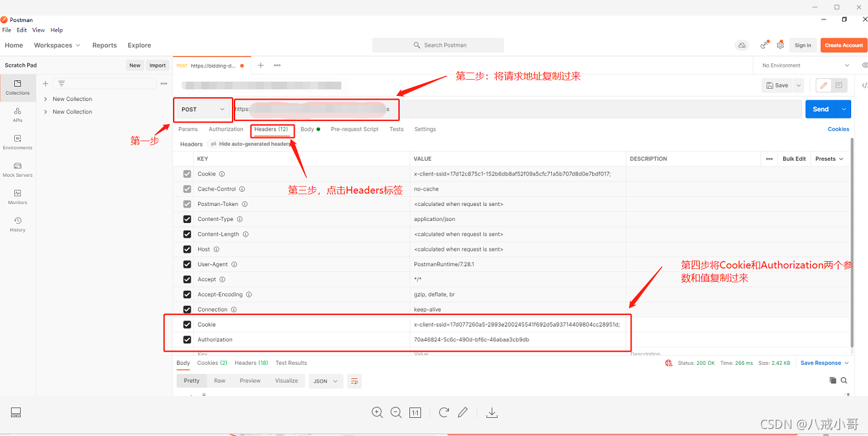Switch to the Authorization tab
The image size is (868, 436).
(226, 130)
